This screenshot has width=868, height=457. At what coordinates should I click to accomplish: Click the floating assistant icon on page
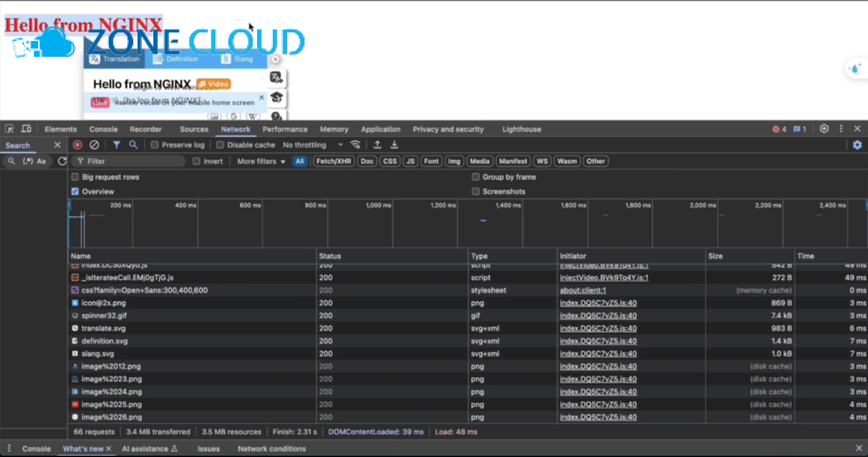pyautogui.click(x=856, y=69)
